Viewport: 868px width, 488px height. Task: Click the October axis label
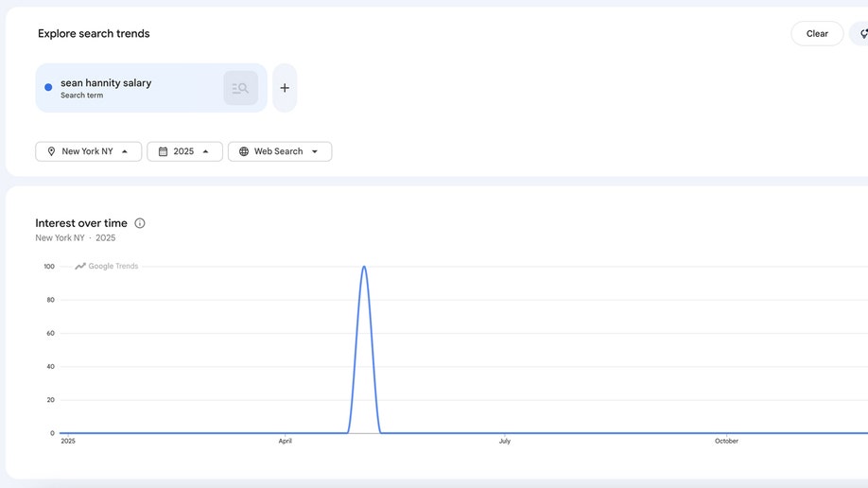coord(726,441)
